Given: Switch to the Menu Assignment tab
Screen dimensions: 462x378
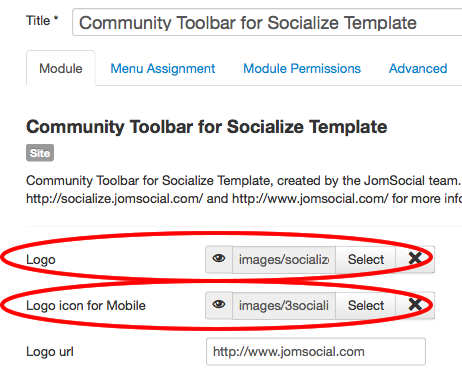Looking at the screenshot, I should (x=163, y=69).
